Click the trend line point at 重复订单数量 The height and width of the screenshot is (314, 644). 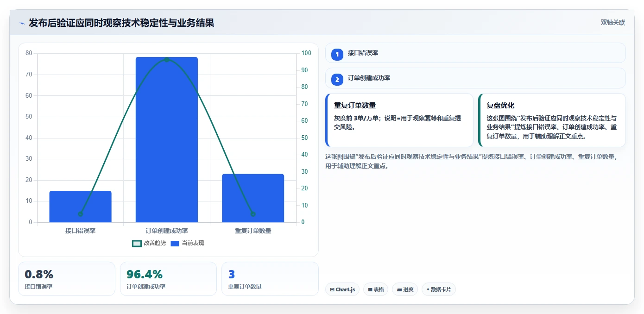coord(253,214)
